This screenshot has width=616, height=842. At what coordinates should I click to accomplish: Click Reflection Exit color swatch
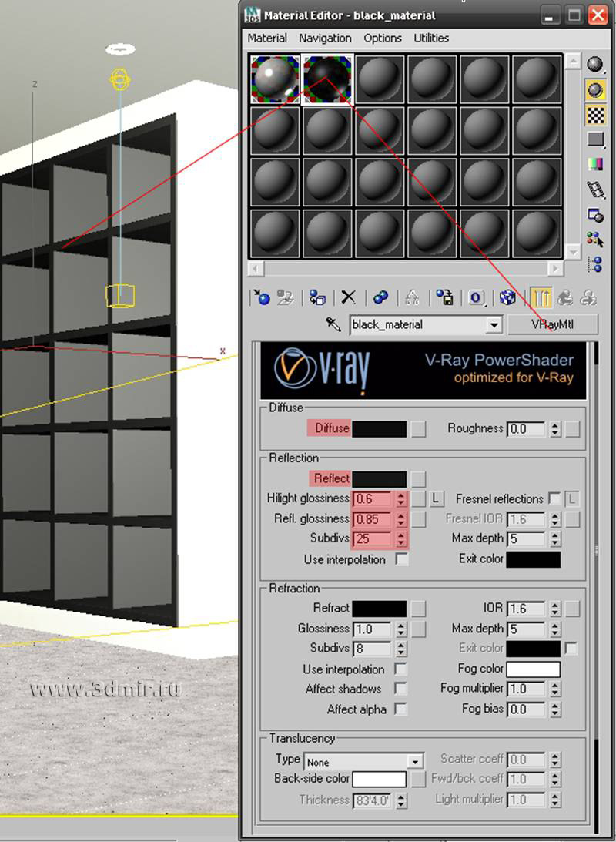point(534,559)
